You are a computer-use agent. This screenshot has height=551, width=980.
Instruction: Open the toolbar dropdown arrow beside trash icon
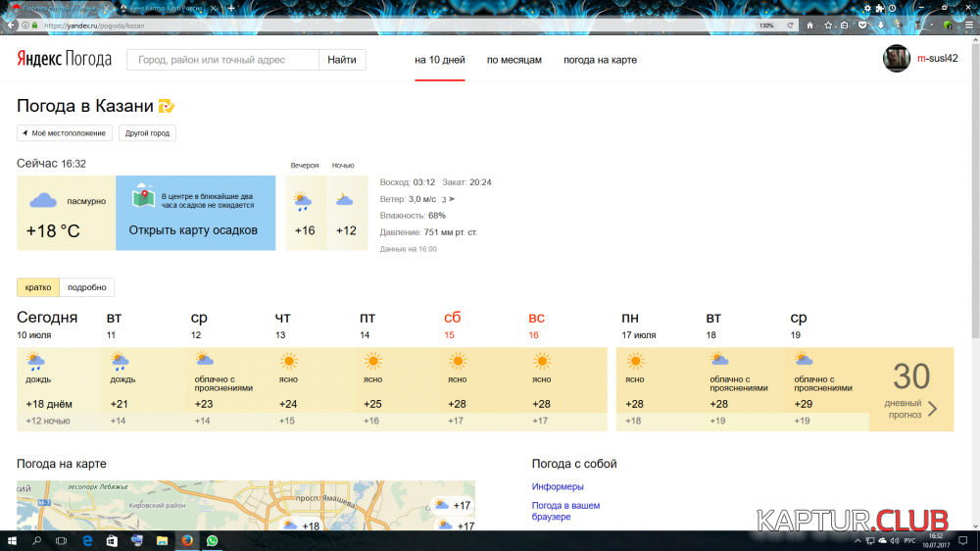[931, 25]
